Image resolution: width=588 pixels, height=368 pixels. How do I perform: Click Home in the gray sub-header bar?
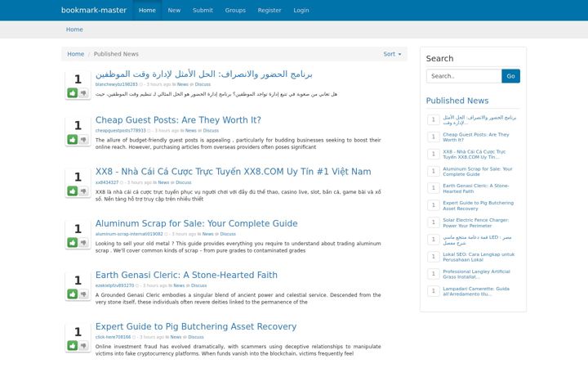click(x=74, y=29)
